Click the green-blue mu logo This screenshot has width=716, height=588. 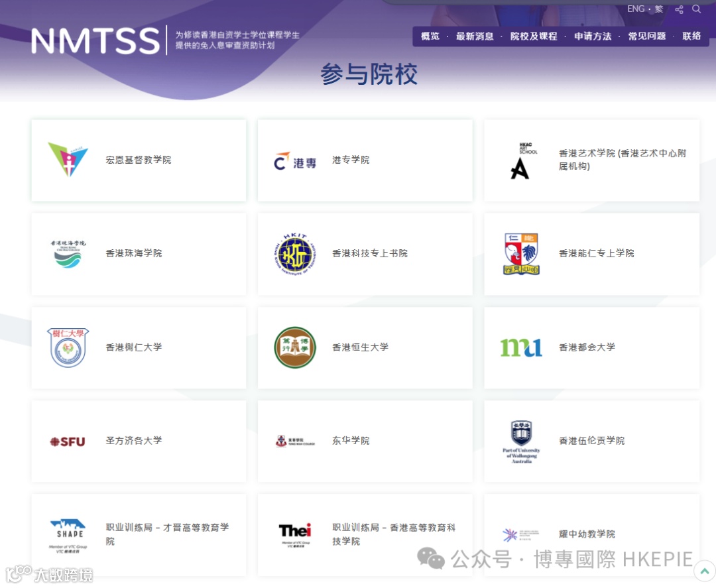pos(522,347)
